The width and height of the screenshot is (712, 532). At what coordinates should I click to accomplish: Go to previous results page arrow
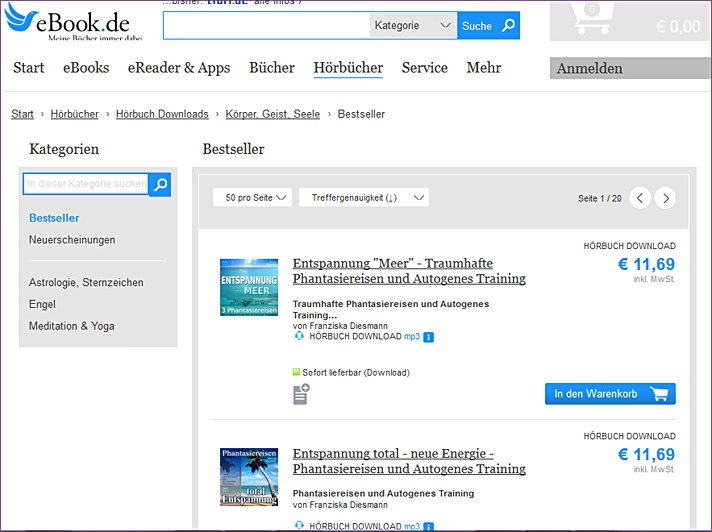coord(640,198)
